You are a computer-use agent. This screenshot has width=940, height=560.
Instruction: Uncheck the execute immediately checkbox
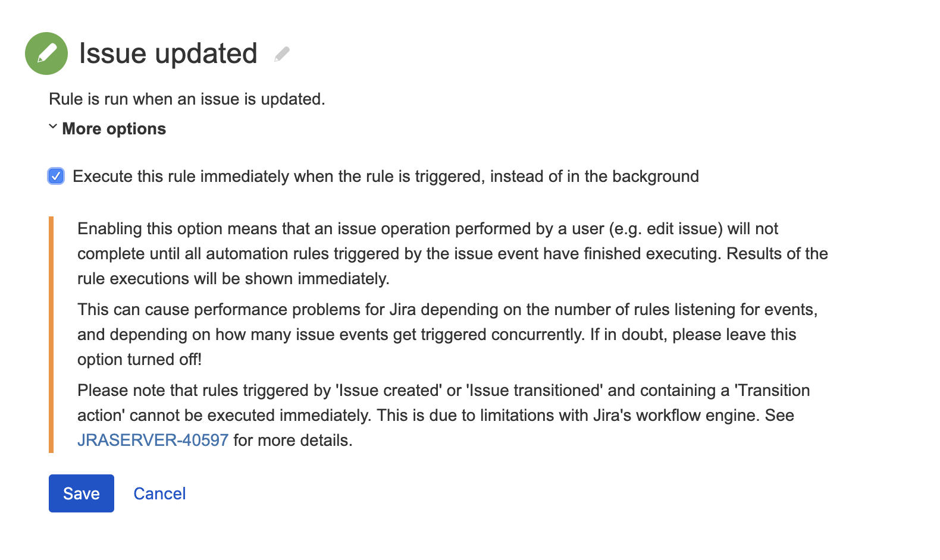[x=56, y=176]
